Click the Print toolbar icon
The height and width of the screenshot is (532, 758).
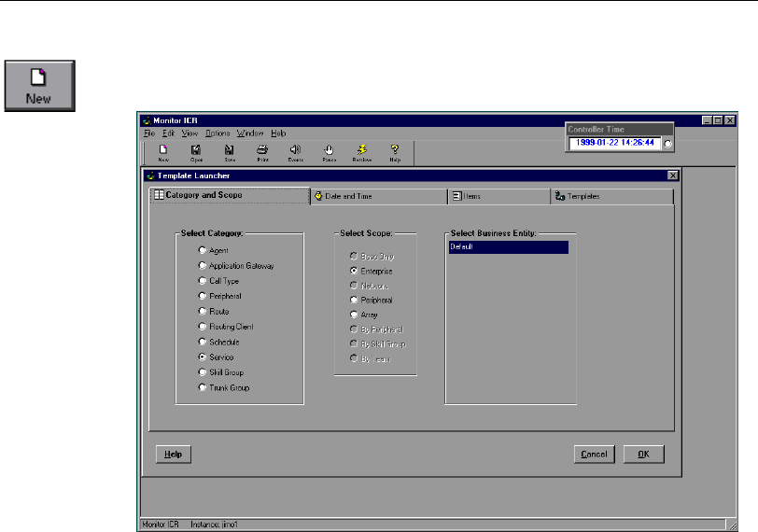(262, 153)
